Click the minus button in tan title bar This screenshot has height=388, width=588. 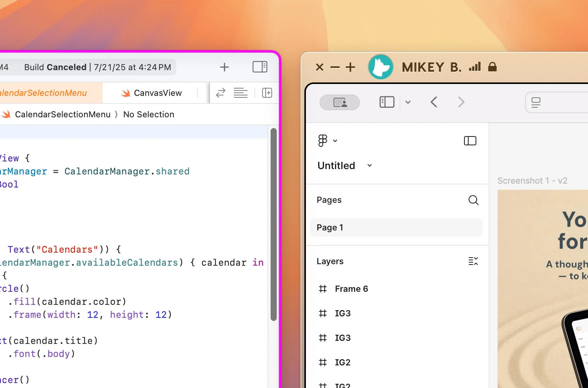[335, 67]
